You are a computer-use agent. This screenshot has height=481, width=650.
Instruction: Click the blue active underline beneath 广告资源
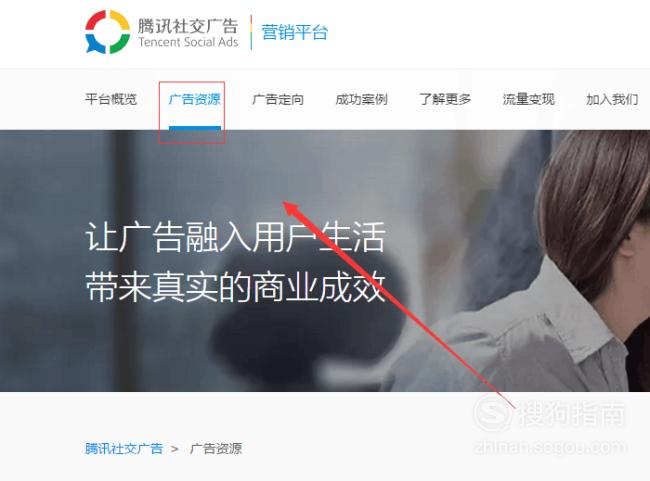pyautogui.click(x=195, y=128)
